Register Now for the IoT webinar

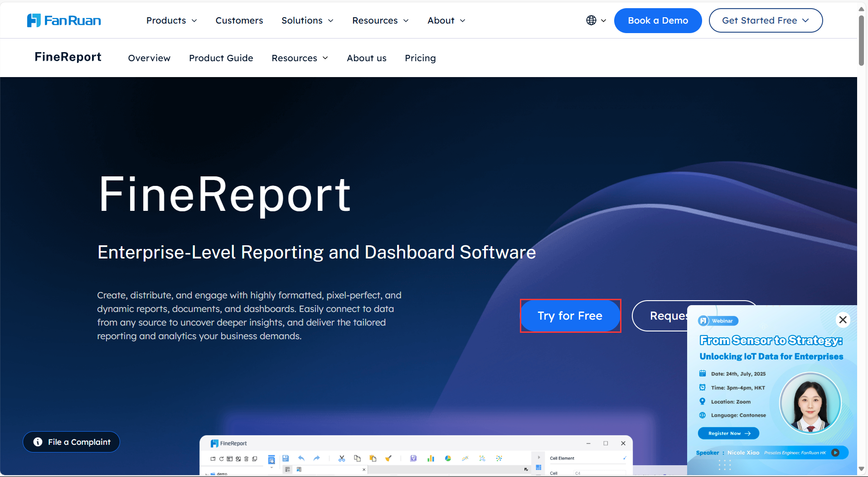(x=728, y=433)
